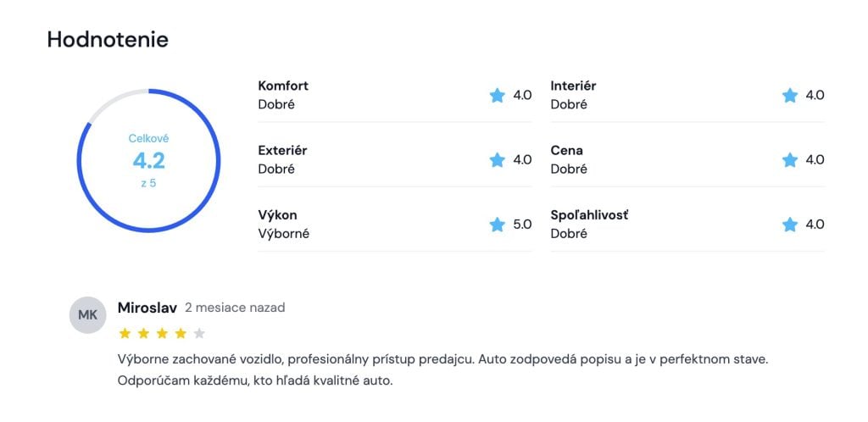
Task: Click the Interiér category label
Action: [x=573, y=86]
